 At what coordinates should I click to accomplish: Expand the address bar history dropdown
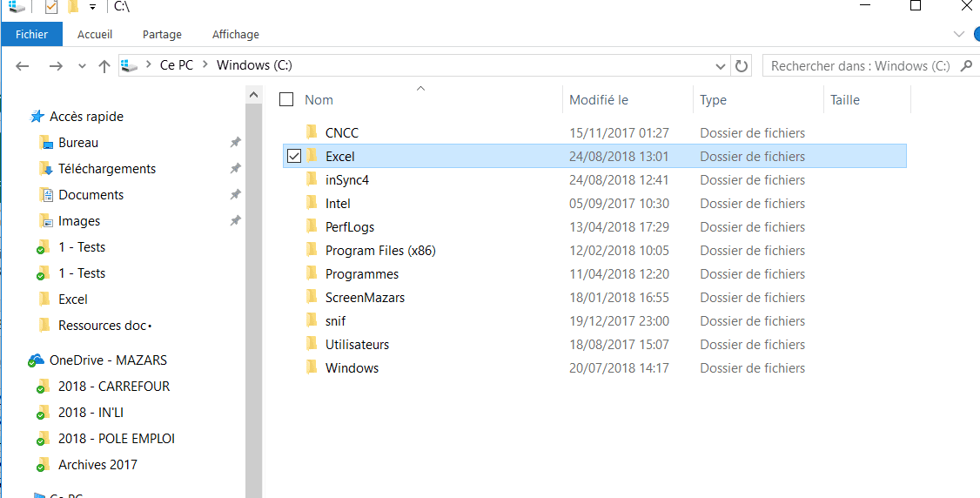(x=721, y=66)
